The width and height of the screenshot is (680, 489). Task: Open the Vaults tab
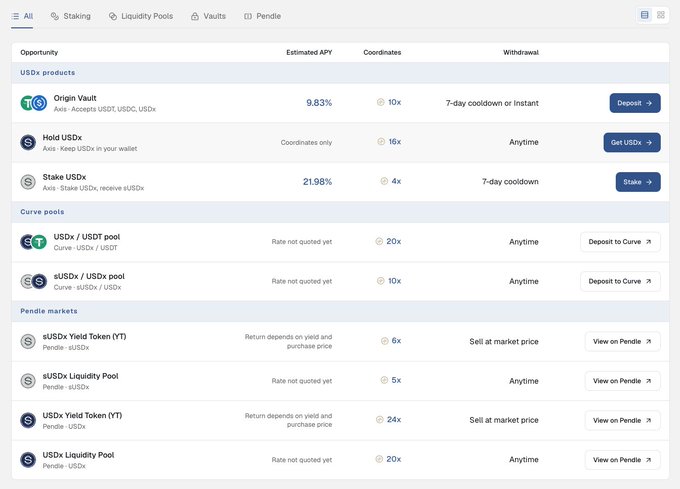tap(209, 16)
